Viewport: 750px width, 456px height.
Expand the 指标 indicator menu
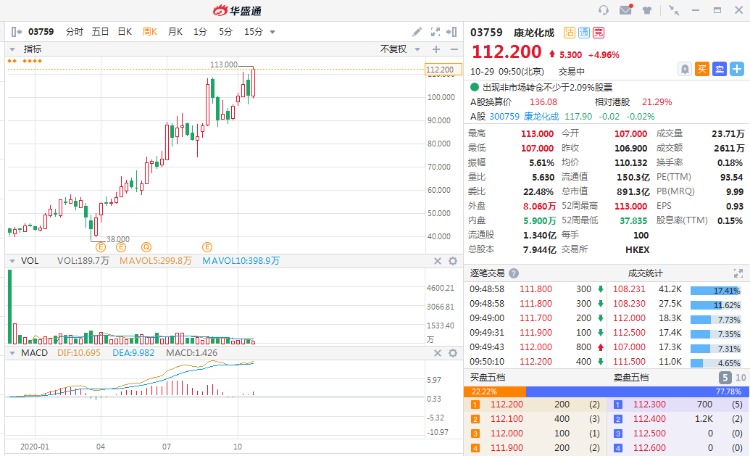pos(12,49)
